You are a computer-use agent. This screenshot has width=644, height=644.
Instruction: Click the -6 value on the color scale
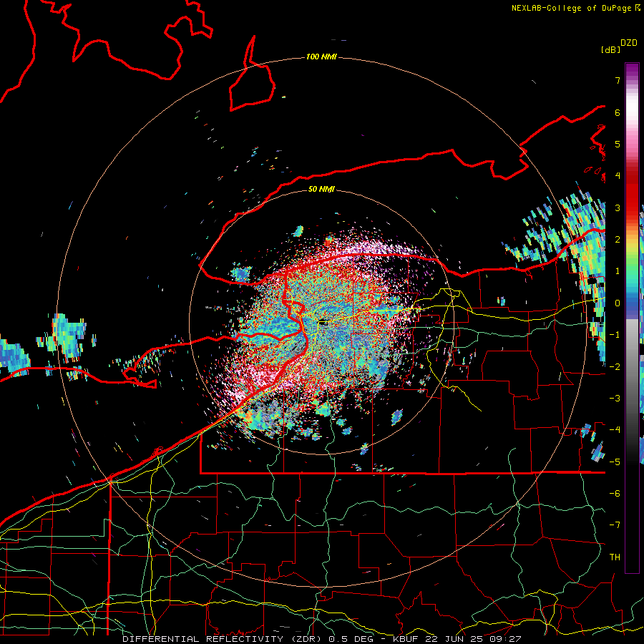[x=615, y=494]
